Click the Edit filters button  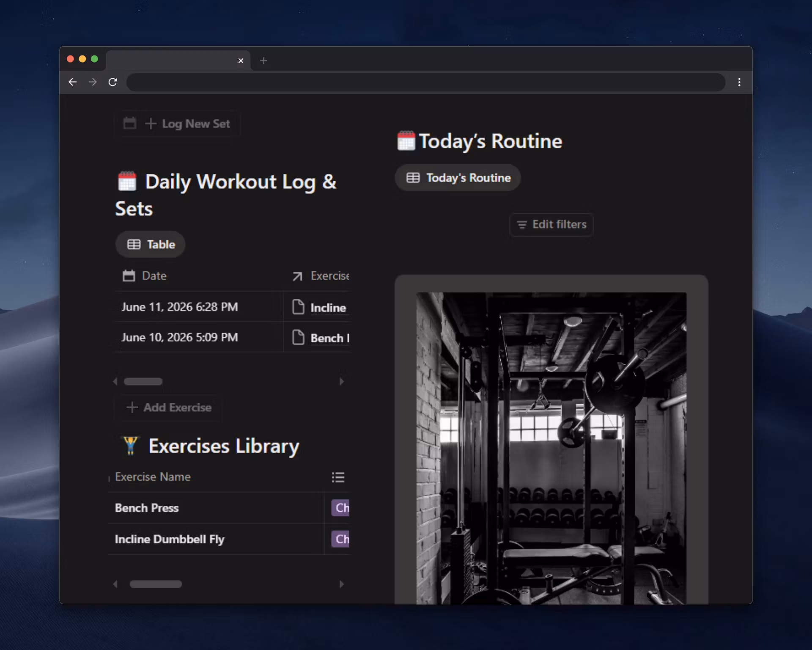pyautogui.click(x=551, y=225)
